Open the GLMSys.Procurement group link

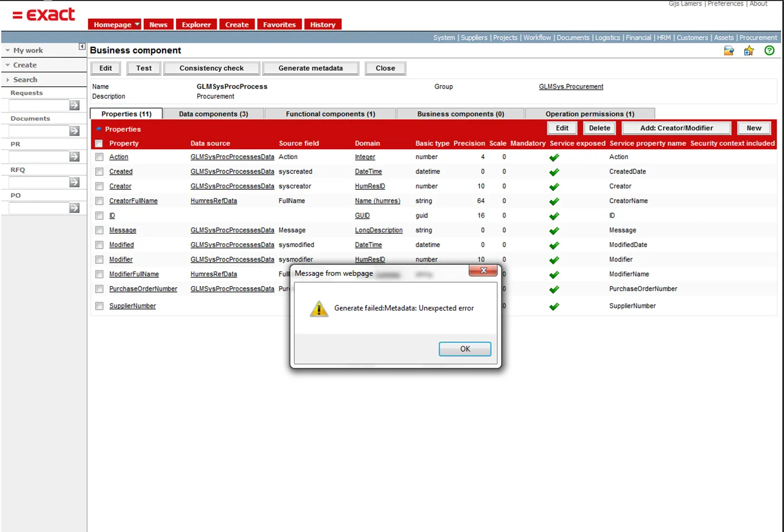571,87
